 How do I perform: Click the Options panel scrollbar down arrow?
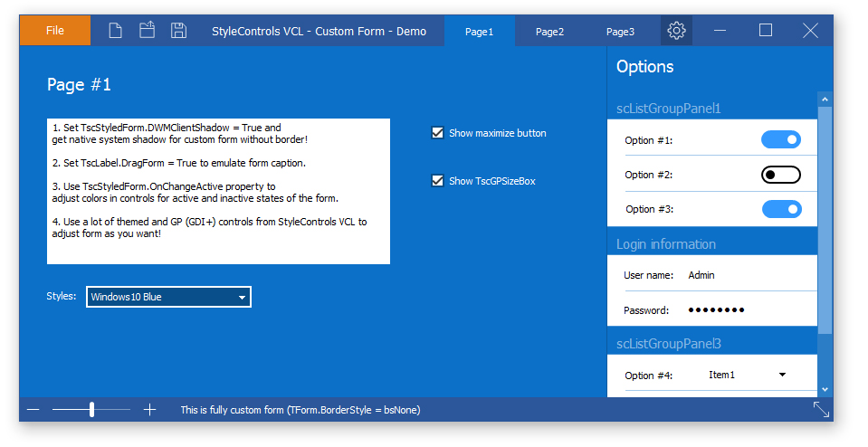pyautogui.click(x=825, y=389)
